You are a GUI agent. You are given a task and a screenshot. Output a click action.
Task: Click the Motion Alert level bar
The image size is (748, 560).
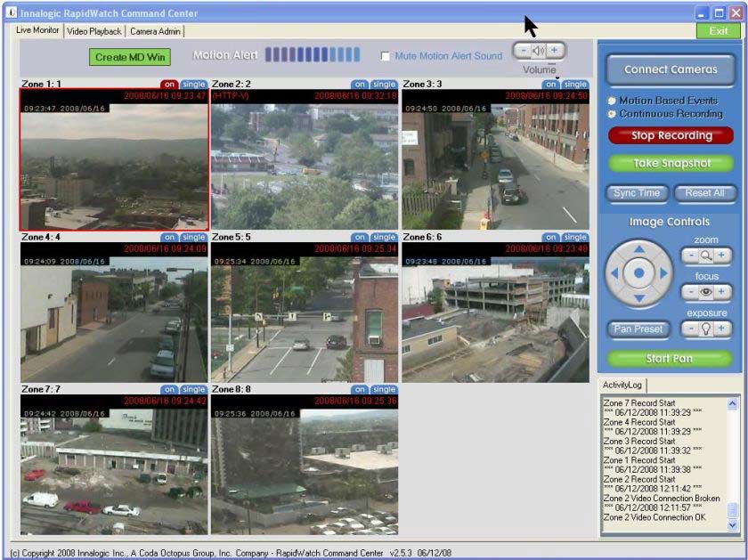(312, 55)
